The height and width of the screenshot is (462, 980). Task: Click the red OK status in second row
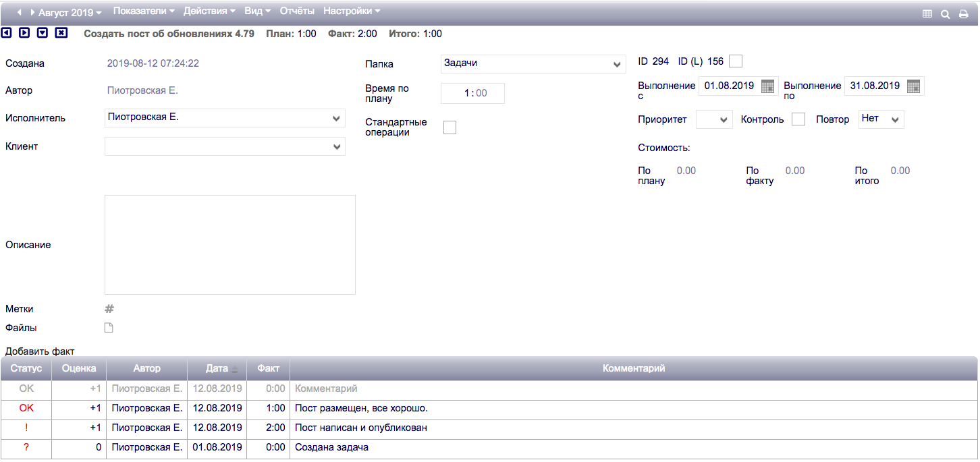point(26,408)
